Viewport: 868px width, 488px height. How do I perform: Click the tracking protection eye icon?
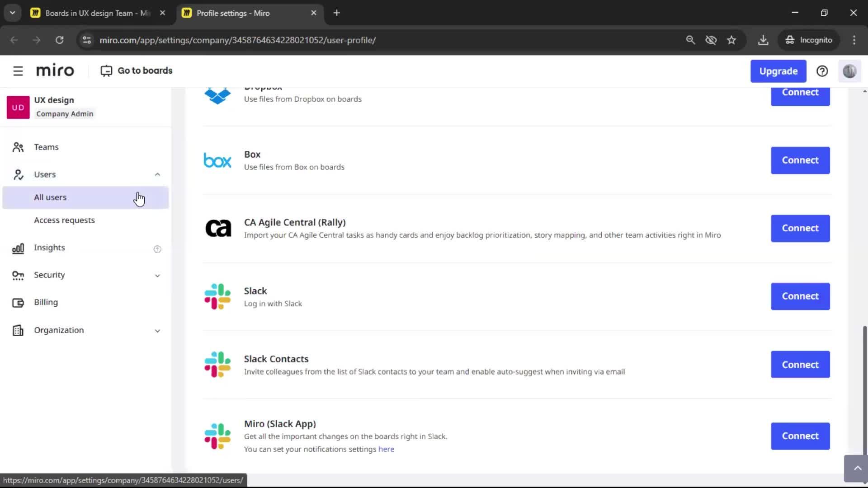tap(711, 40)
